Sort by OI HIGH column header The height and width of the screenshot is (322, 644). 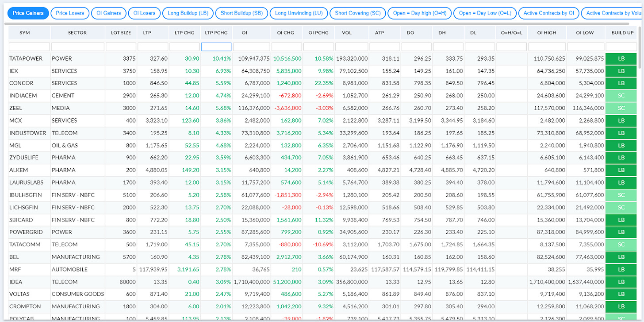click(x=547, y=33)
